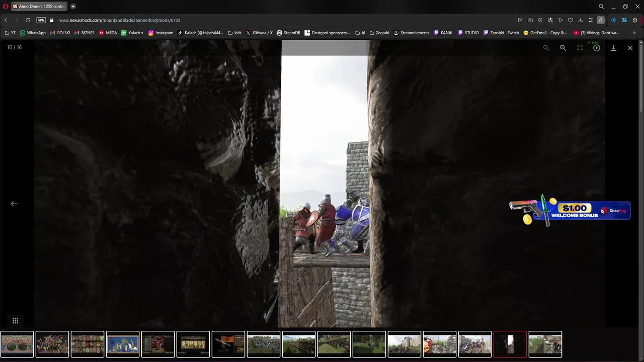
Task: Click the zoom out magnifier icon
Action: point(546,48)
